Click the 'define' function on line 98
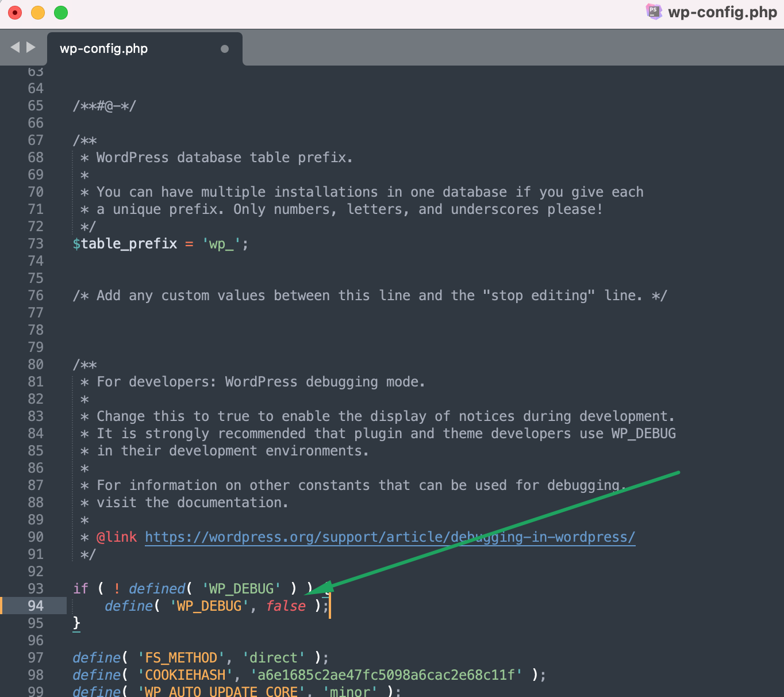 [97, 675]
